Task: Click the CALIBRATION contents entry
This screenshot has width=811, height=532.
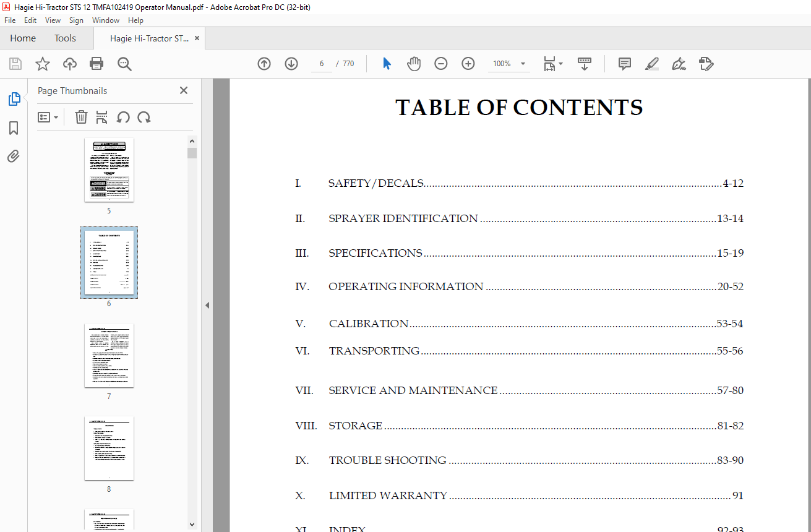Action: click(x=519, y=324)
